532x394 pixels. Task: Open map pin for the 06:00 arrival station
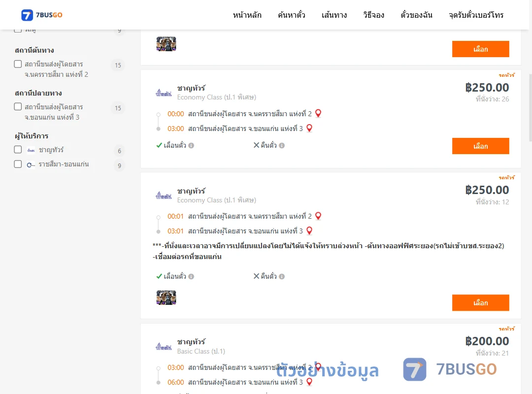(309, 382)
